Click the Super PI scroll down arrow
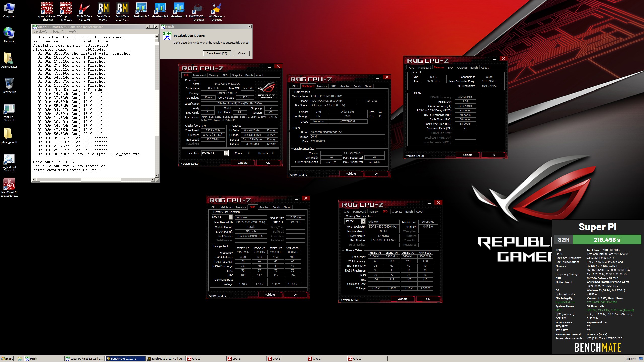This screenshot has width=644, height=362. pyautogui.click(x=157, y=175)
